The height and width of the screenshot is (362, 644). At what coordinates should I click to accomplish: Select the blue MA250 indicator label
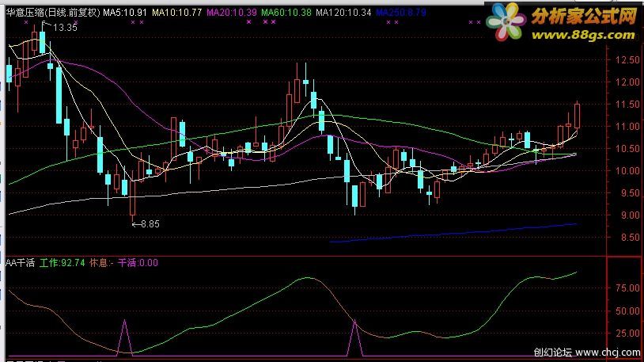click(401, 13)
